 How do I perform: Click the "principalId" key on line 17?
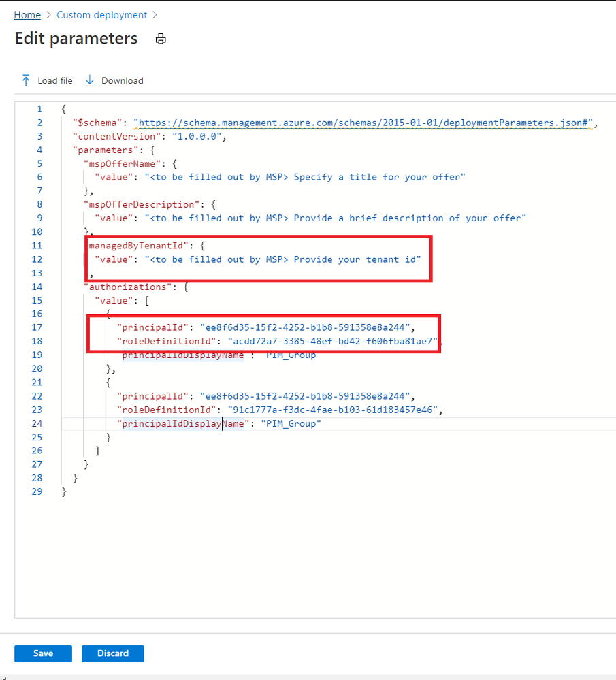(x=152, y=327)
